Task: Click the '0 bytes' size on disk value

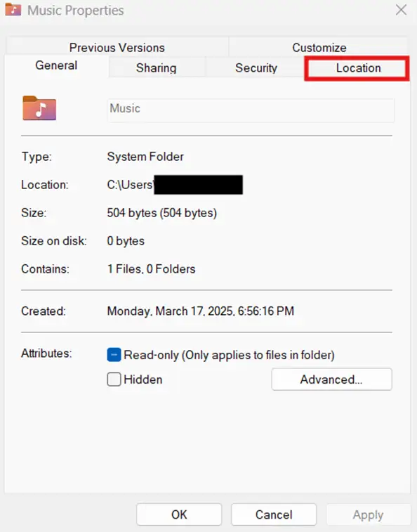Action: [126, 241]
